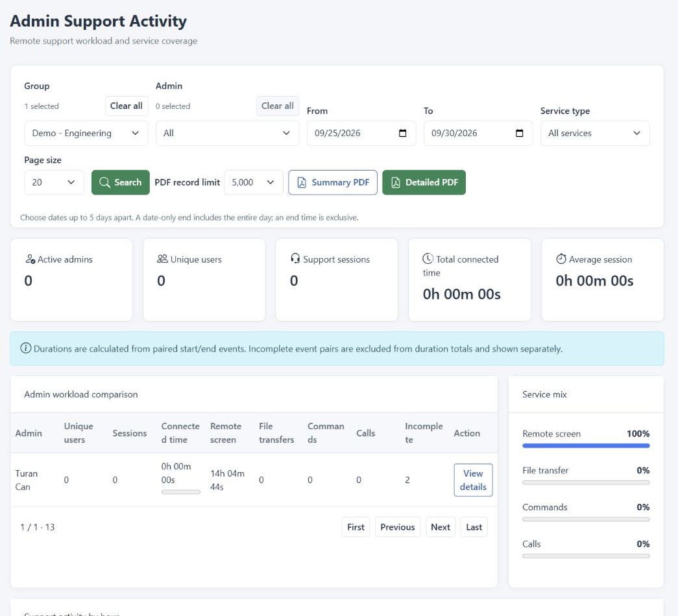Click the Unique users people icon
678x616 pixels.
pyautogui.click(x=163, y=259)
